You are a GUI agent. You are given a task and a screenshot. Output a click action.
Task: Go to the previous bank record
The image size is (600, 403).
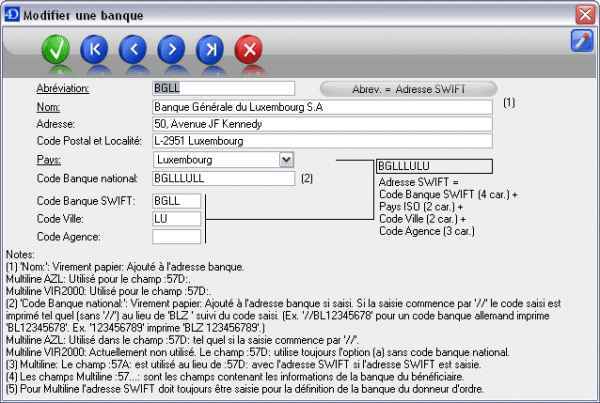[x=133, y=49]
